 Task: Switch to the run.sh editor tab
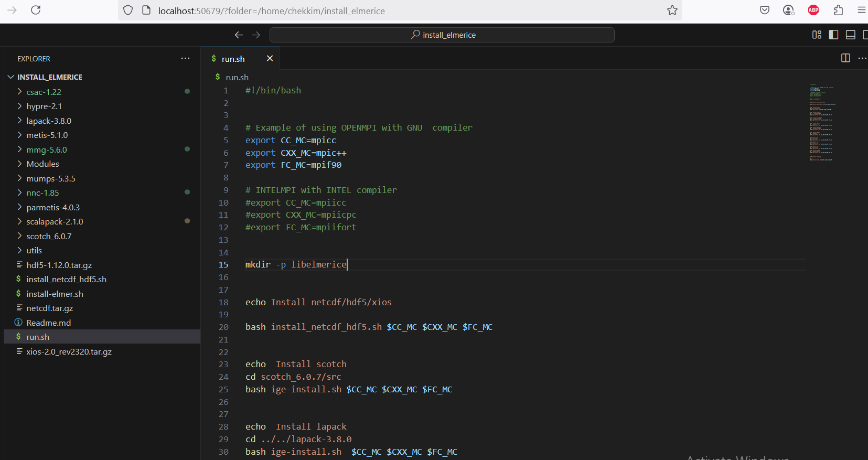[x=233, y=59]
